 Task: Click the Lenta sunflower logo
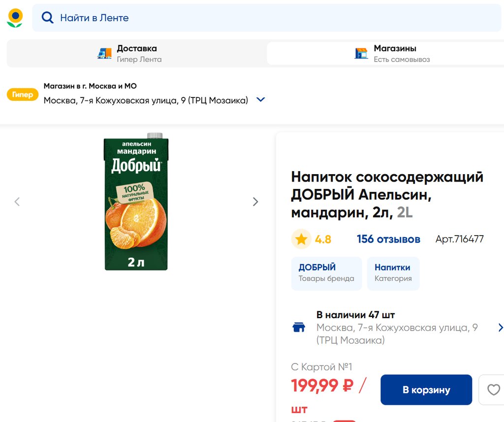click(x=15, y=18)
